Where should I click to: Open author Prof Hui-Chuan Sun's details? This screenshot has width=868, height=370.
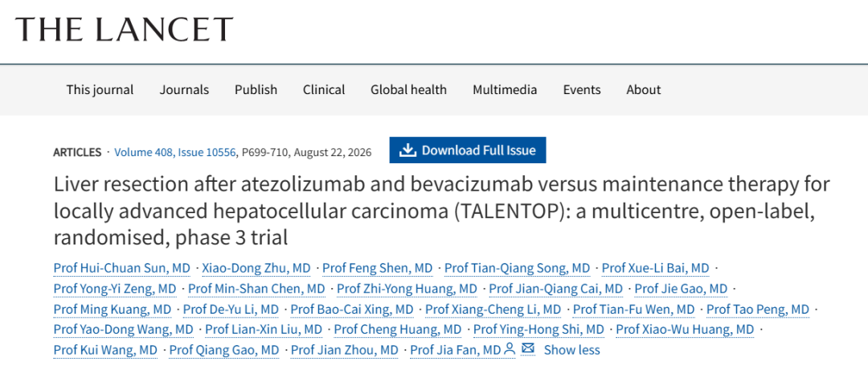(x=122, y=269)
